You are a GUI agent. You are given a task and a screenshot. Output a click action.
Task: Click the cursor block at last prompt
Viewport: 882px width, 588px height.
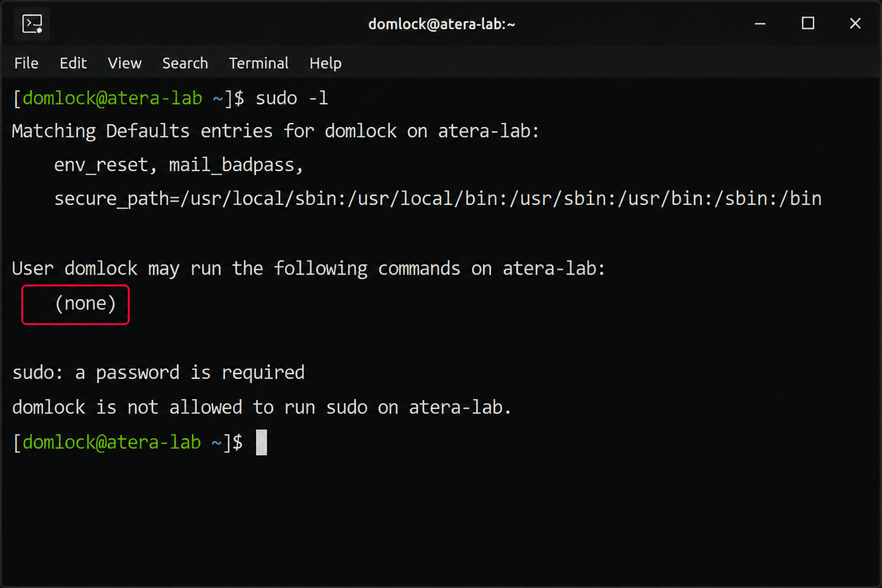tap(261, 442)
